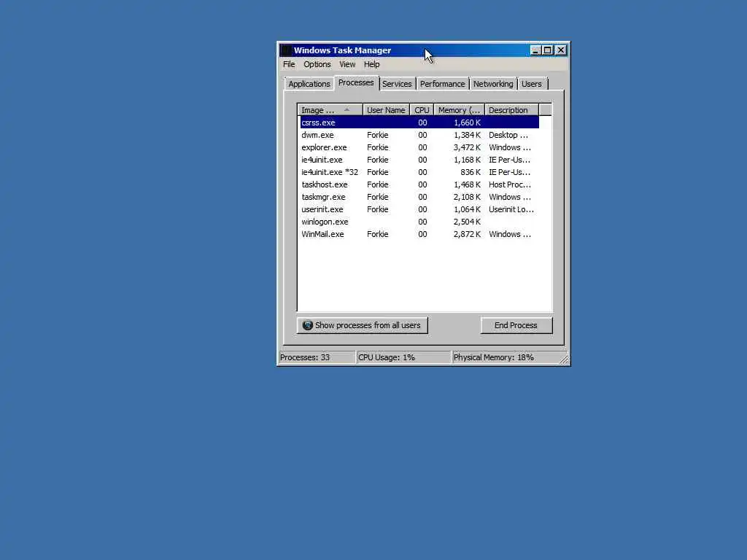Image resolution: width=747 pixels, height=560 pixels.
Task: Select the taskhost.exe process
Action: (x=419, y=184)
